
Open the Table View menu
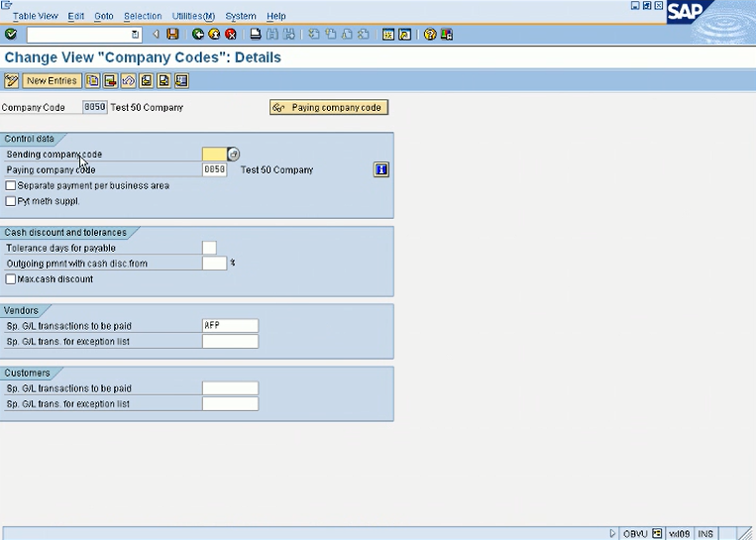[x=36, y=16]
